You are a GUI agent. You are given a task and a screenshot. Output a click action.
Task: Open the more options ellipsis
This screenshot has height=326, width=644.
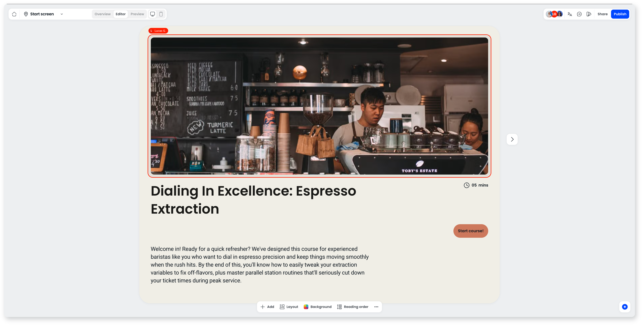pos(376,307)
